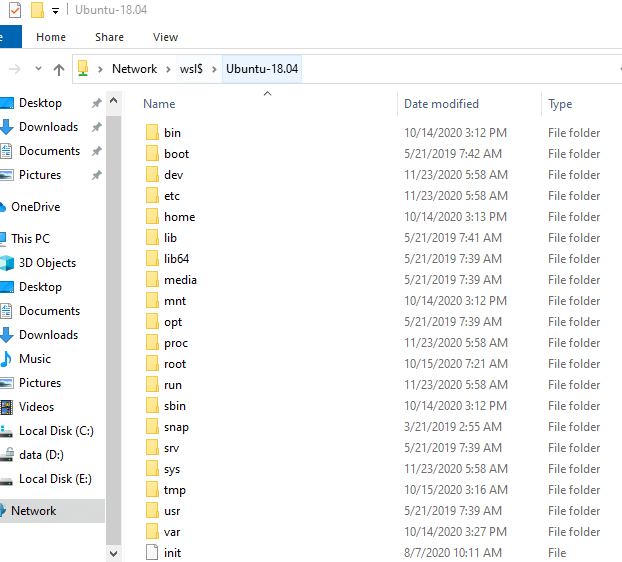Select the proc folder icon

(152, 343)
